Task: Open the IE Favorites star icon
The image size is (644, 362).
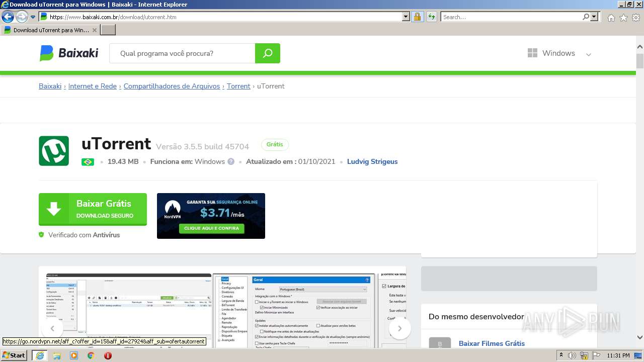Action: point(623,18)
